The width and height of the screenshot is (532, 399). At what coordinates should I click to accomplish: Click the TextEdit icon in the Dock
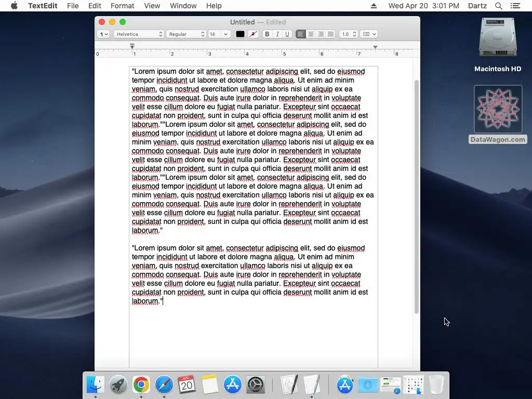point(312,385)
